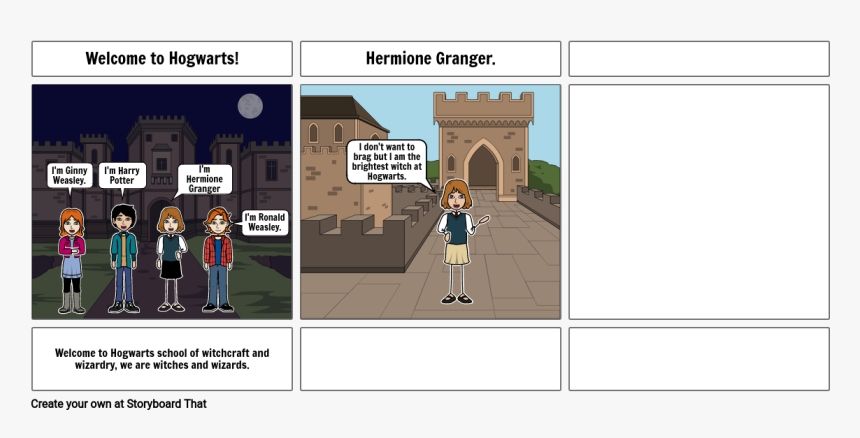The image size is (860, 438).
Task: Click the 'I'm Harry Potter' speech bubble
Action: click(x=122, y=177)
